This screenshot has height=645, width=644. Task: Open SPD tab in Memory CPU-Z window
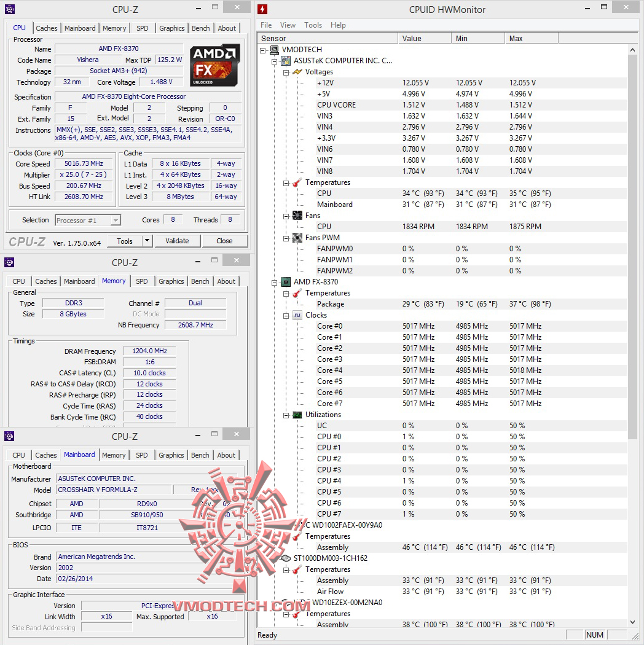click(x=142, y=281)
